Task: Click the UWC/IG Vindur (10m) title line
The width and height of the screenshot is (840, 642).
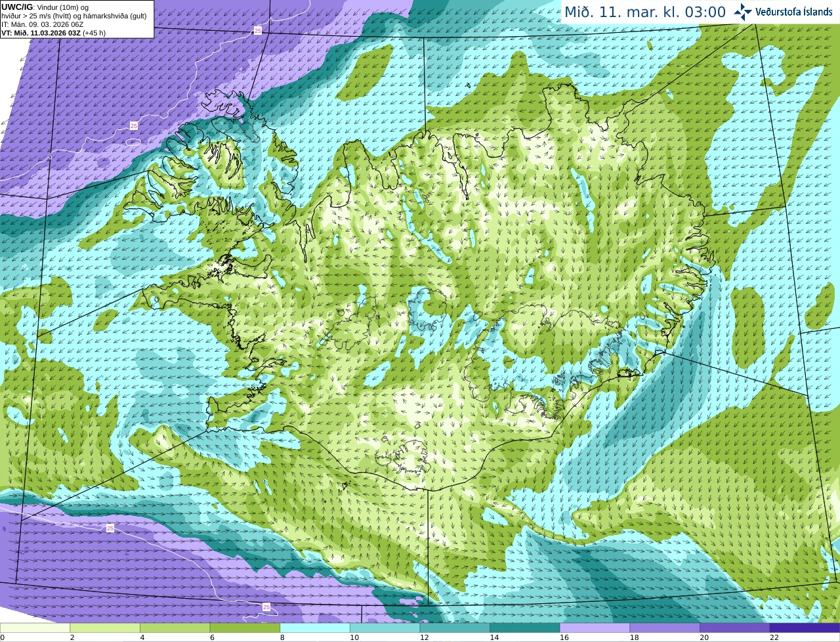Action: tap(45, 7)
